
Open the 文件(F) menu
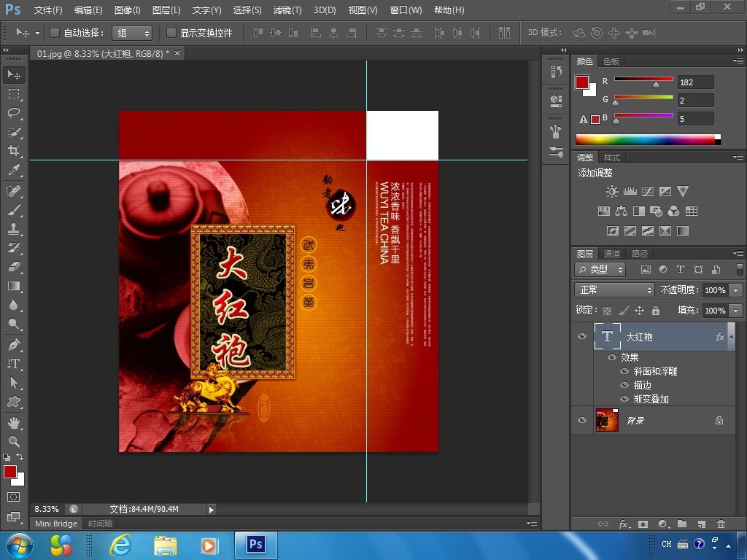click(x=48, y=10)
